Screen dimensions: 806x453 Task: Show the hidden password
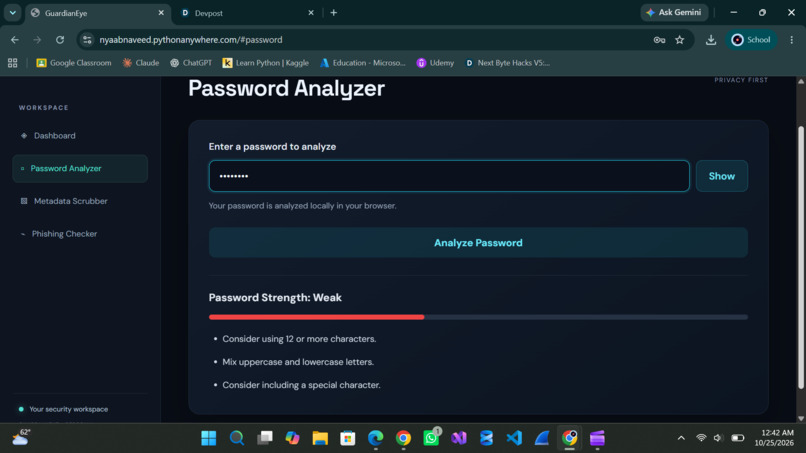coord(722,176)
